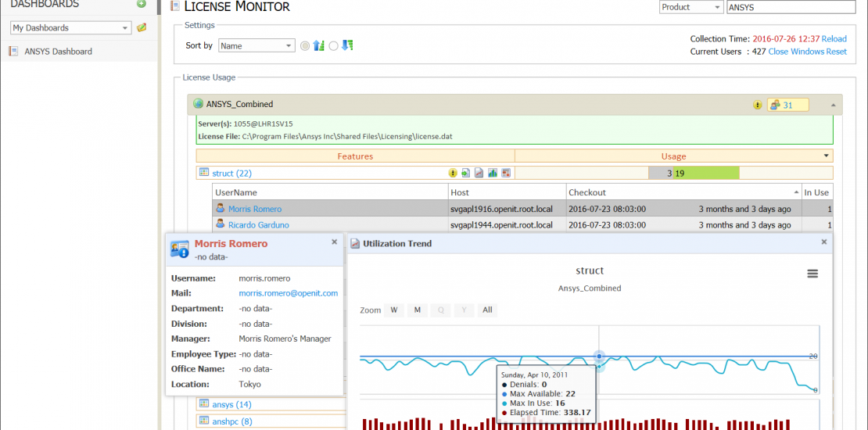Click morris.romero@openit.com mail link

click(288, 293)
